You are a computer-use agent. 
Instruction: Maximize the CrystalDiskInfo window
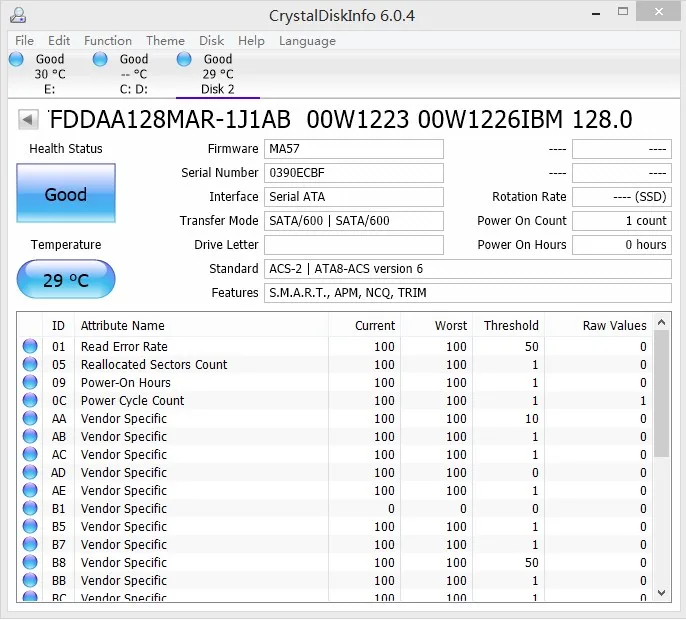(623, 12)
